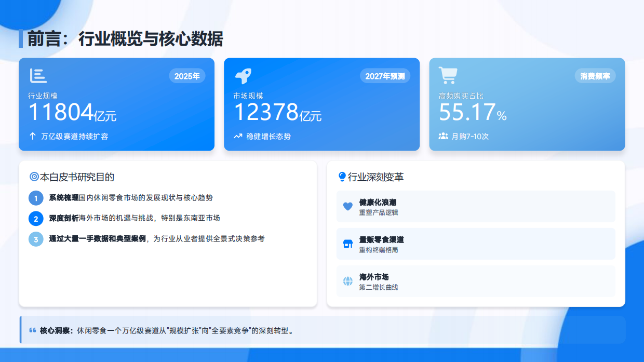Image resolution: width=644 pixels, height=362 pixels.
Task: Click the heart icon next to 健康化浪潮
Action: point(347,206)
